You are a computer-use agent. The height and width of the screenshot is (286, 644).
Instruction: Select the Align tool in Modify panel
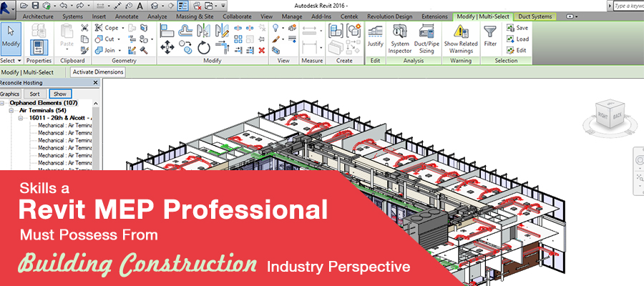point(167,31)
